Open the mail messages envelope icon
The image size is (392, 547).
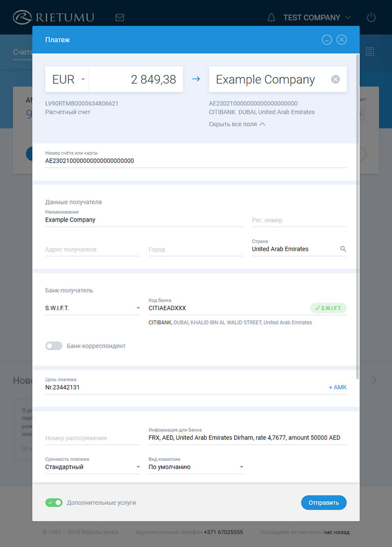click(x=120, y=18)
